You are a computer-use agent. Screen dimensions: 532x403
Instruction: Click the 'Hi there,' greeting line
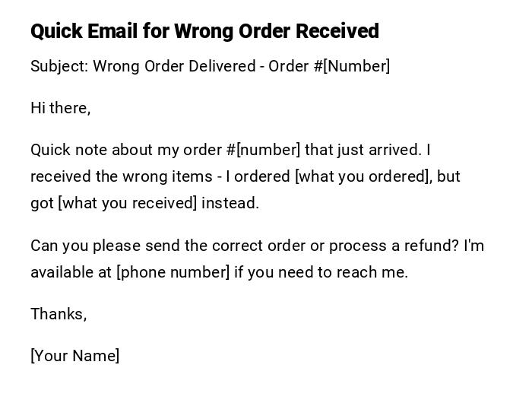pos(60,108)
